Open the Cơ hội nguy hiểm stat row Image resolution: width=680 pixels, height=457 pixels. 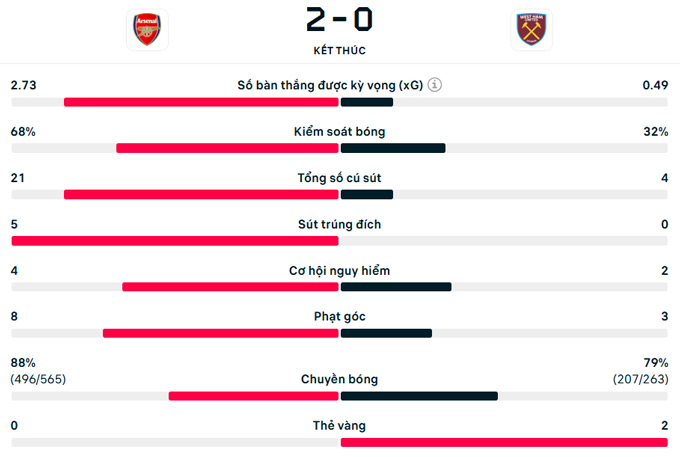pos(339,270)
